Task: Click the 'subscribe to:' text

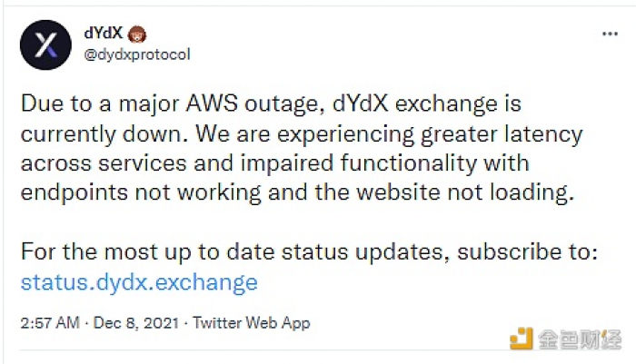Action: coord(528,251)
